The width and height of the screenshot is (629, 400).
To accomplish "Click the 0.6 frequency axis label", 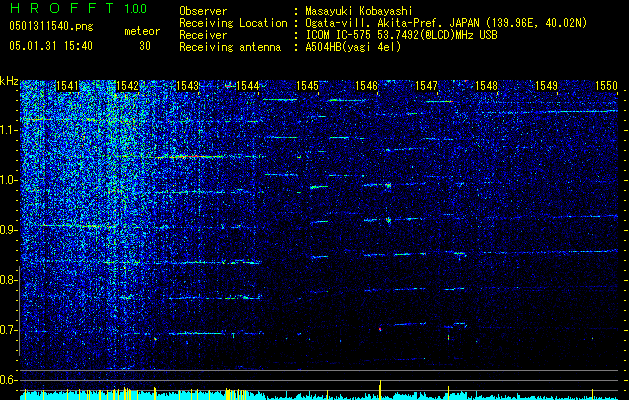I will point(9,380).
